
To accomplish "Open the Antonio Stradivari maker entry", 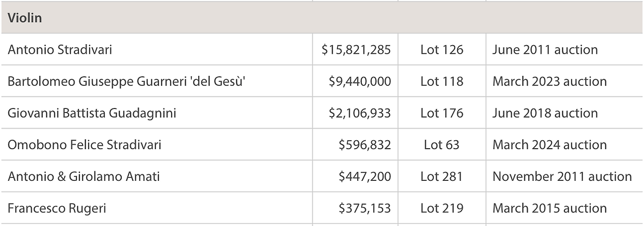I will pyautogui.click(x=59, y=50).
